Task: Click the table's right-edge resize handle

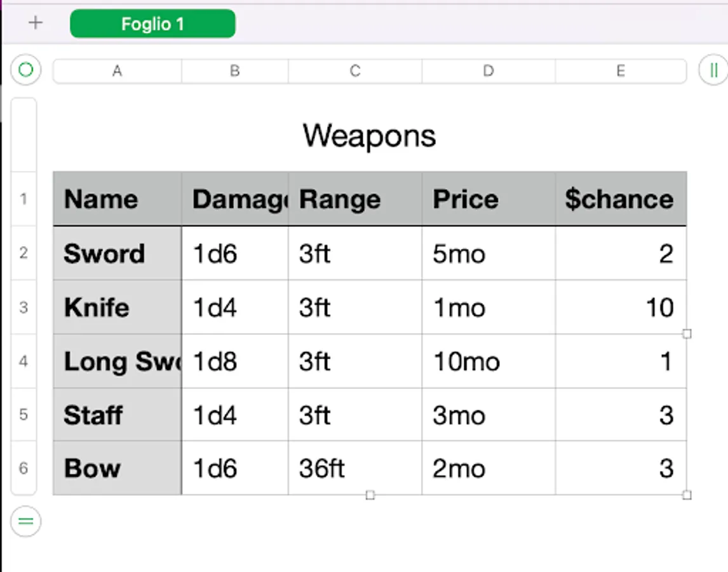Action: click(687, 334)
